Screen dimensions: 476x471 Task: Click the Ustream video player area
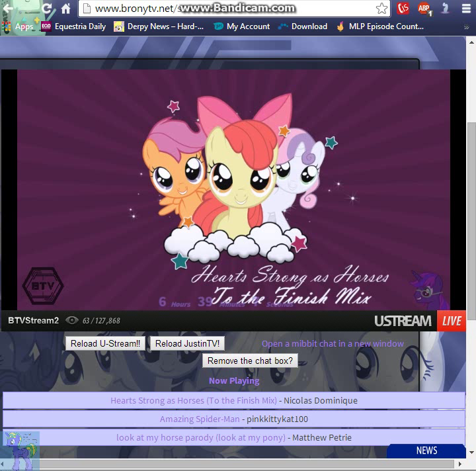(233, 190)
